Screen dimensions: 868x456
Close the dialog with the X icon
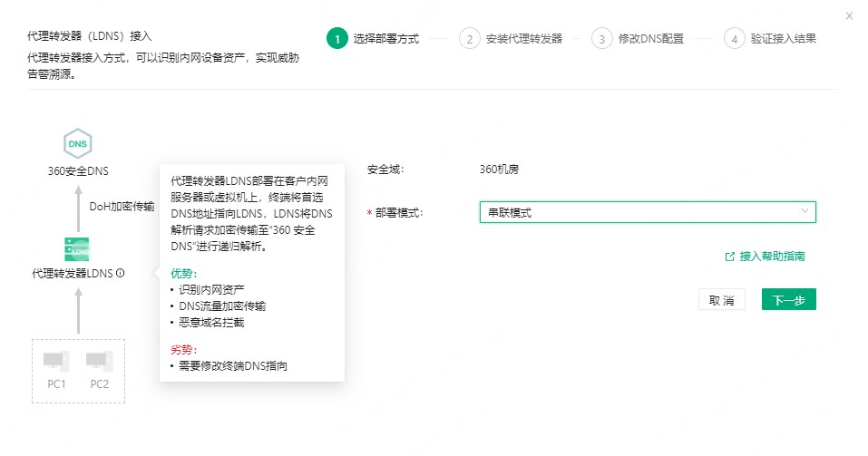coord(849,16)
